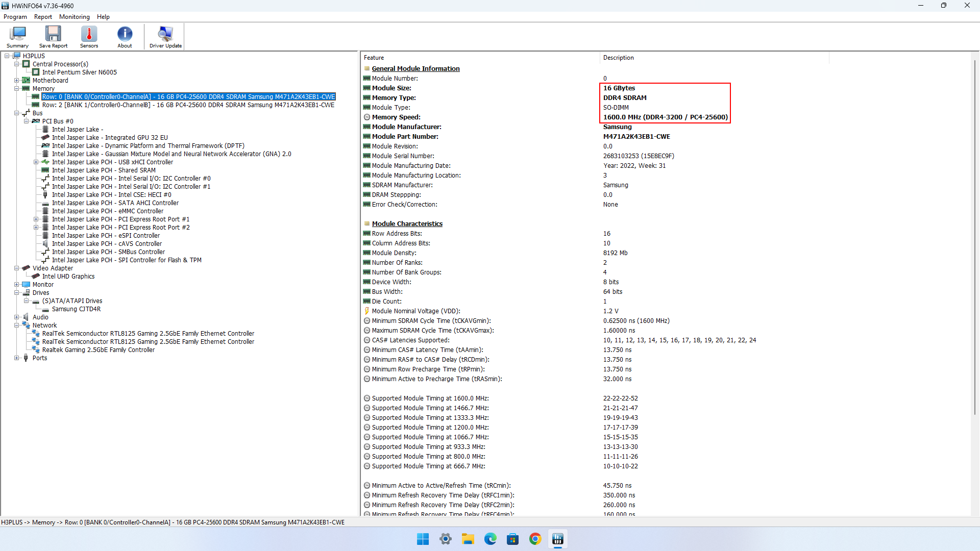
Task: Select the SATA AHCI Controller entry
Action: (115, 203)
